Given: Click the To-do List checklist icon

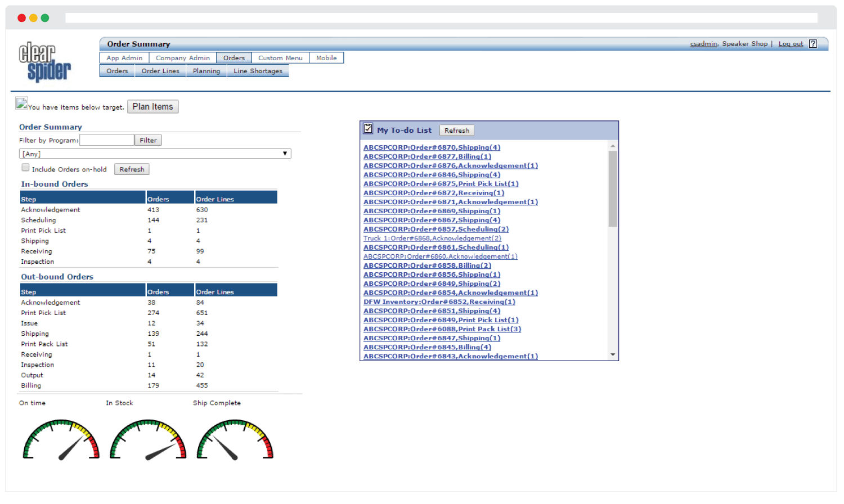Looking at the screenshot, I should tap(368, 129).
